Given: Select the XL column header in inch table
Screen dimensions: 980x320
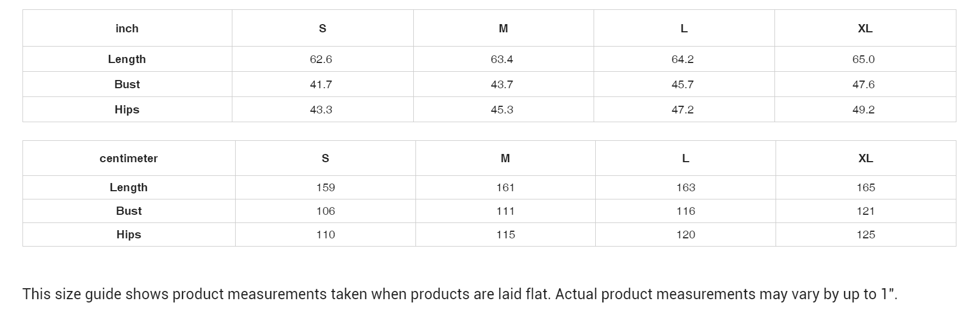Looking at the screenshot, I should (865, 28).
